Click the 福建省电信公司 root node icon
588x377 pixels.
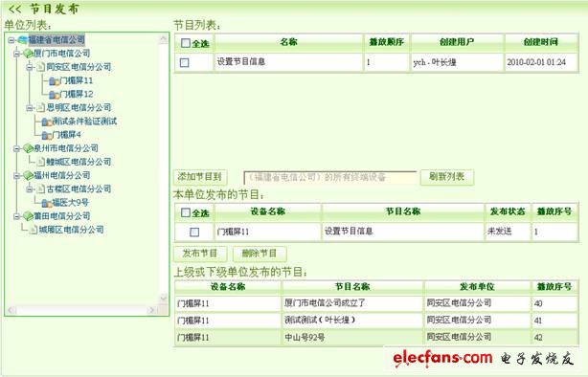click(x=23, y=40)
